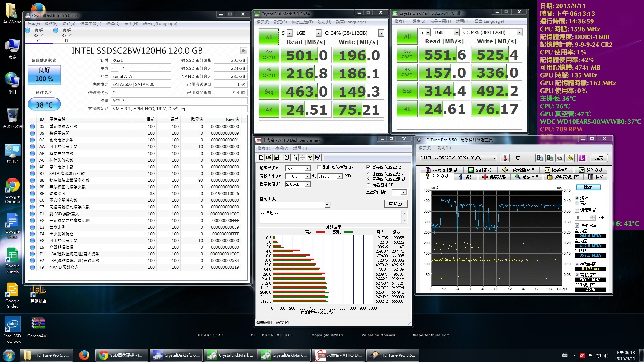Click the Print icon in ATTO toolbar

pos(286,157)
